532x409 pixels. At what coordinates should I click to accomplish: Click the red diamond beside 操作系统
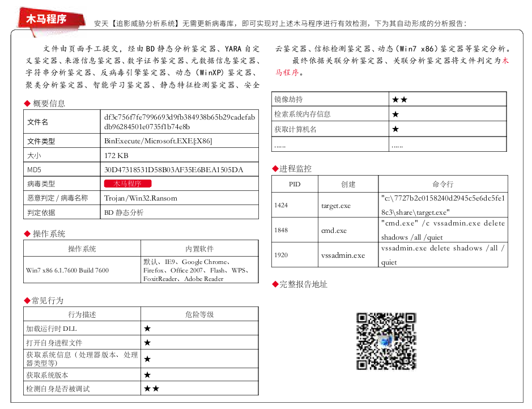(x=27, y=234)
